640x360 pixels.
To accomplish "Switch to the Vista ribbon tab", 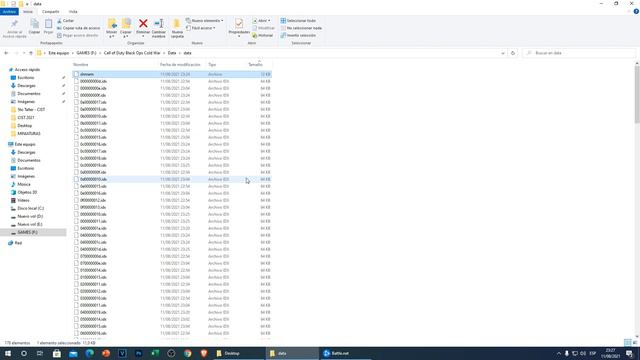I will pos(73,12).
